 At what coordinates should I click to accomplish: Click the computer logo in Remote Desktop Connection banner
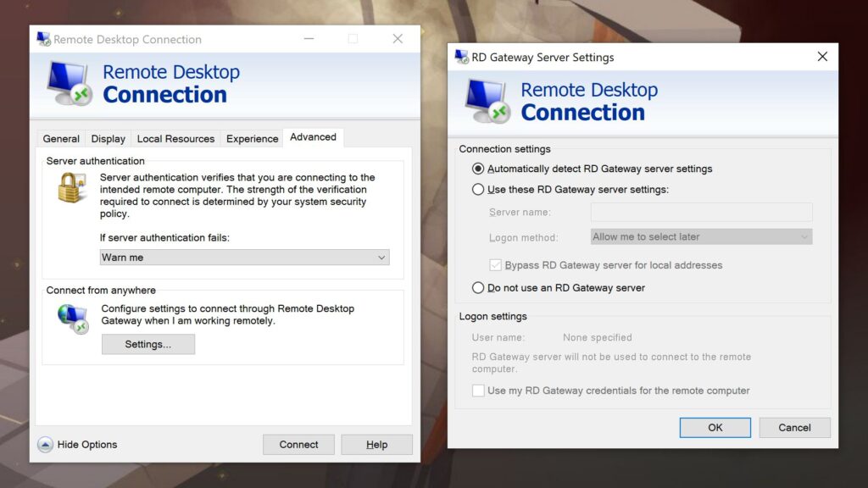70,83
